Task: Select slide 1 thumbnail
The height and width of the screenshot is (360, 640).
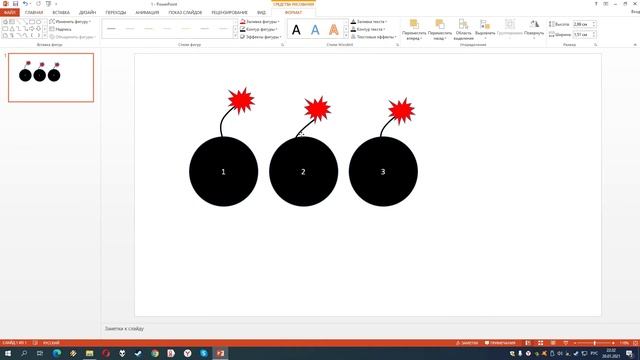Action: [51, 78]
